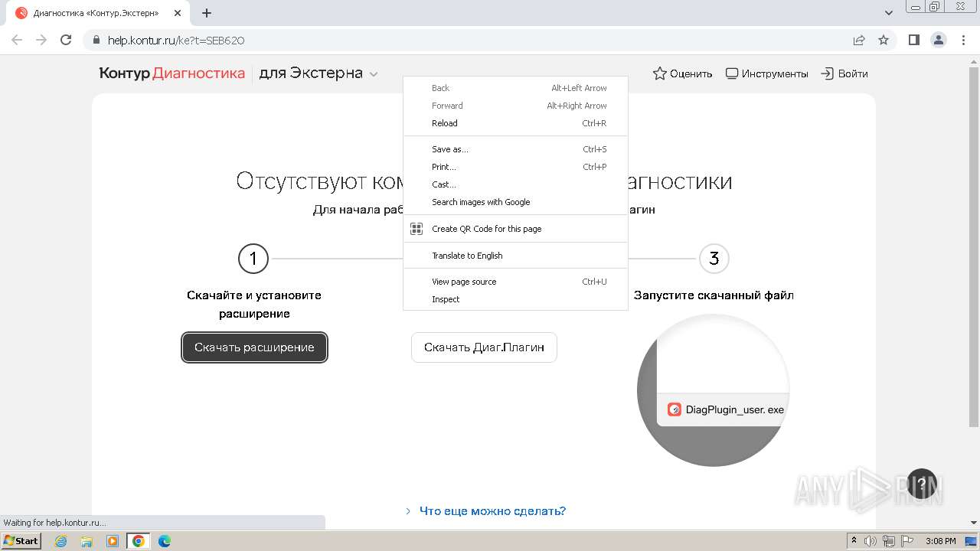Viewport: 980px width, 551px height.
Task: Choose Print... from context menu
Action: [515, 167]
